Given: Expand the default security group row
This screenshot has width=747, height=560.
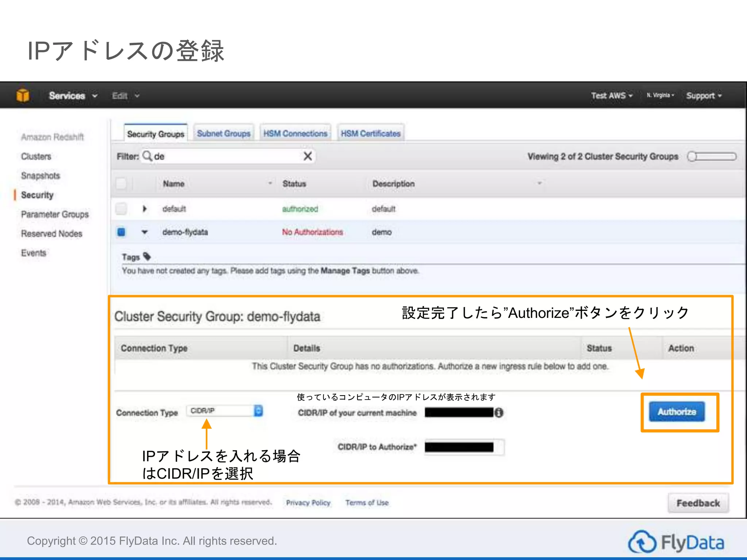Looking at the screenshot, I should (x=145, y=209).
